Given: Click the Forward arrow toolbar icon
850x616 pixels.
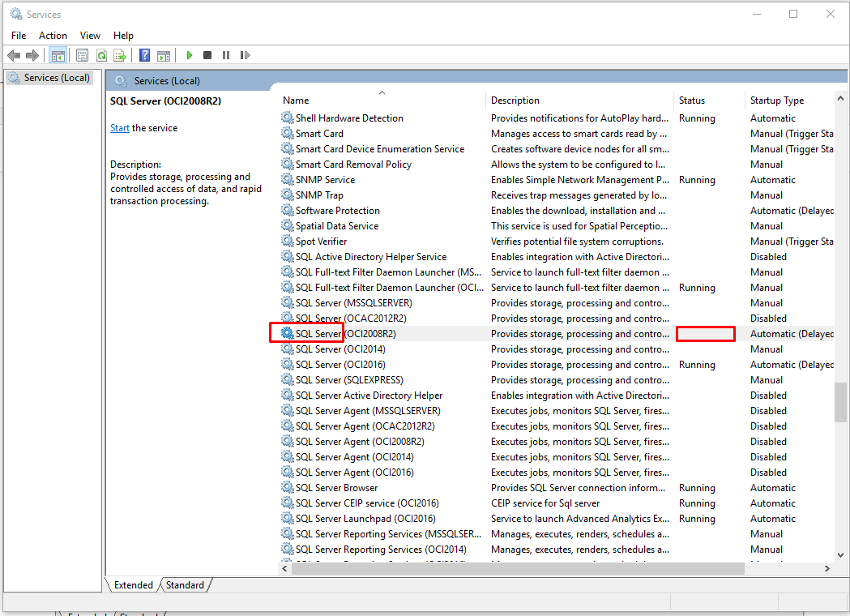Looking at the screenshot, I should pos(32,55).
